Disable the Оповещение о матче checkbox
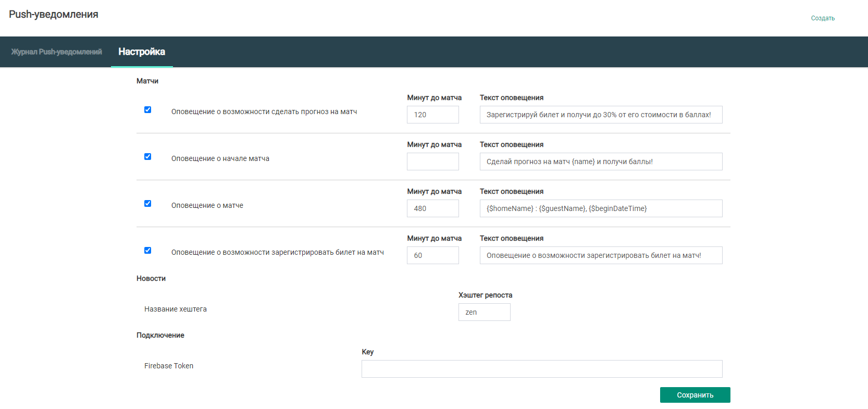 point(147,204)
